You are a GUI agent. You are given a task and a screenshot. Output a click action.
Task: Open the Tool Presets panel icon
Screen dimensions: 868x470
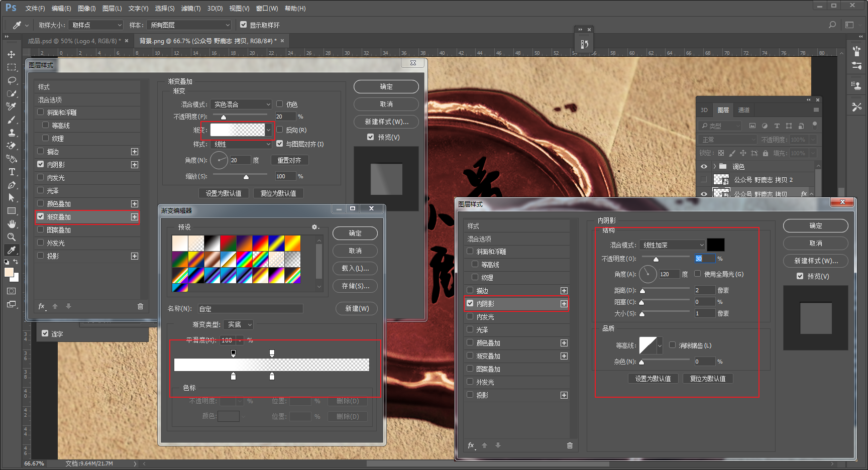coord(856,106)
